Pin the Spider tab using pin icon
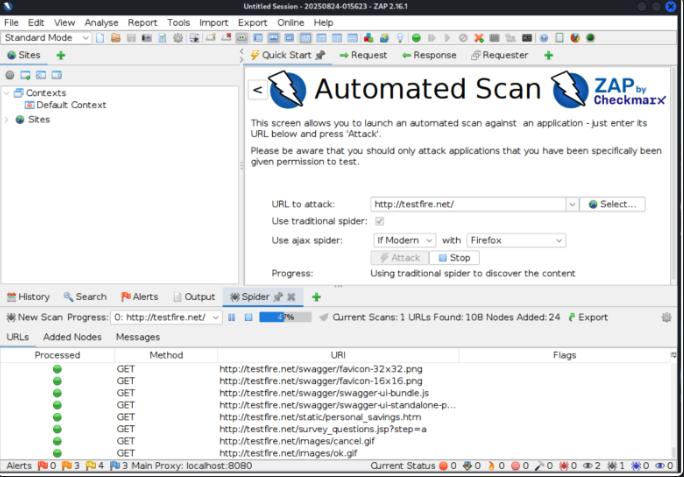The width and height of the screenshot is (684, 477). [278, 297]
